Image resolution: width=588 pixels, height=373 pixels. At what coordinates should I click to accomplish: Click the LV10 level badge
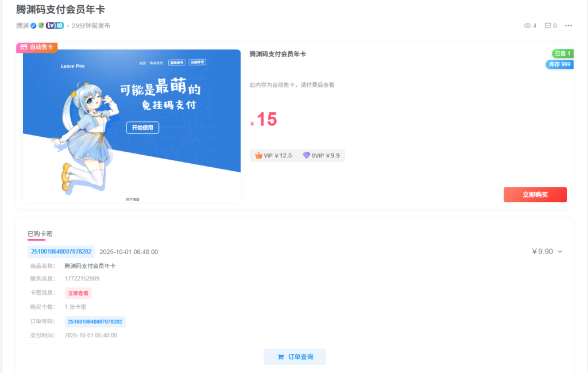click(x=55, y=26)
